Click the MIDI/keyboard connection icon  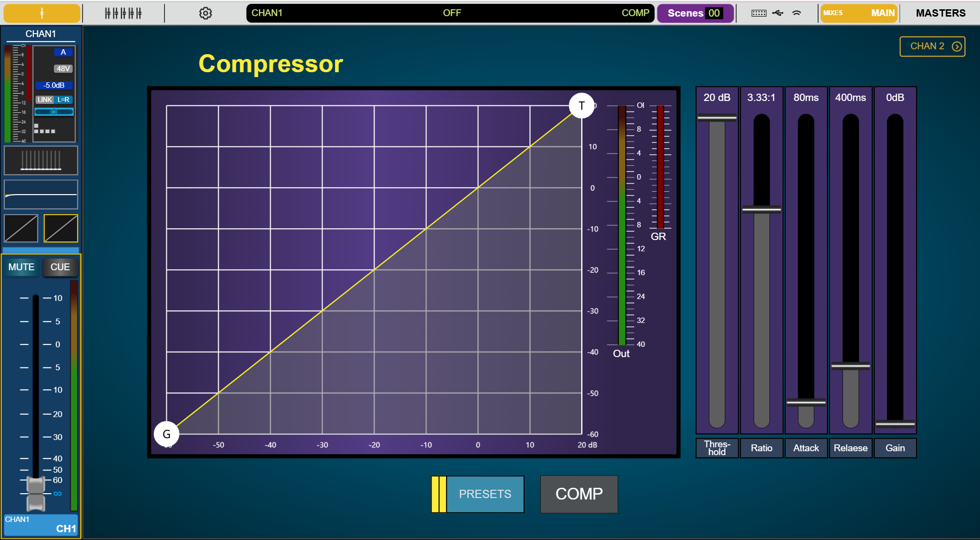(x=759, y=13)
